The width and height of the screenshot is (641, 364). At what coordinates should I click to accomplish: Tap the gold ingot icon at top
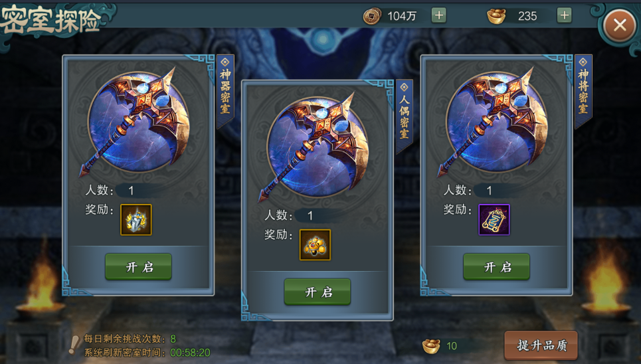click(x=496, y=17)
